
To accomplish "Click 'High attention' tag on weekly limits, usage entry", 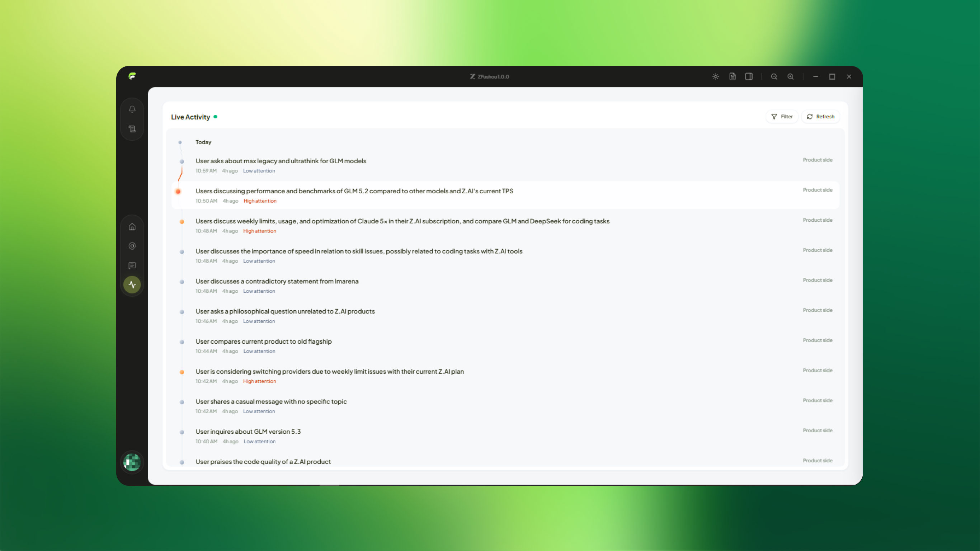I will tap(259, 231).
